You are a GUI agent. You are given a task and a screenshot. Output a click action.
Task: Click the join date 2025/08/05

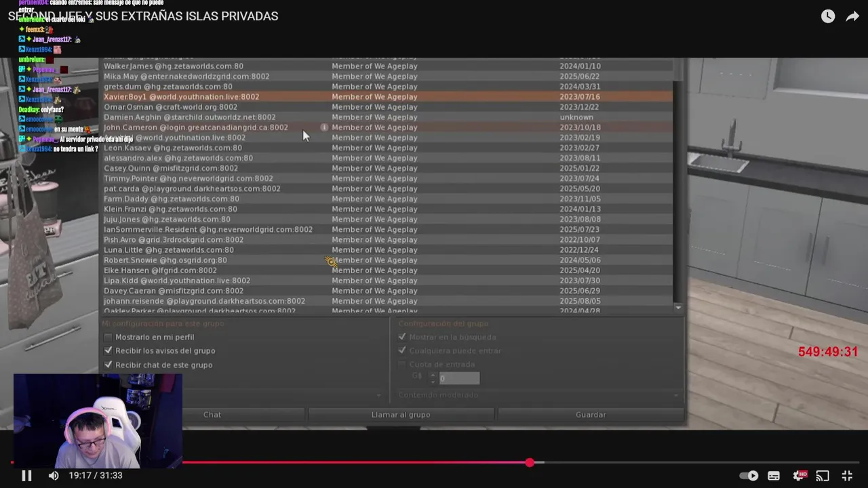(580, 301)
